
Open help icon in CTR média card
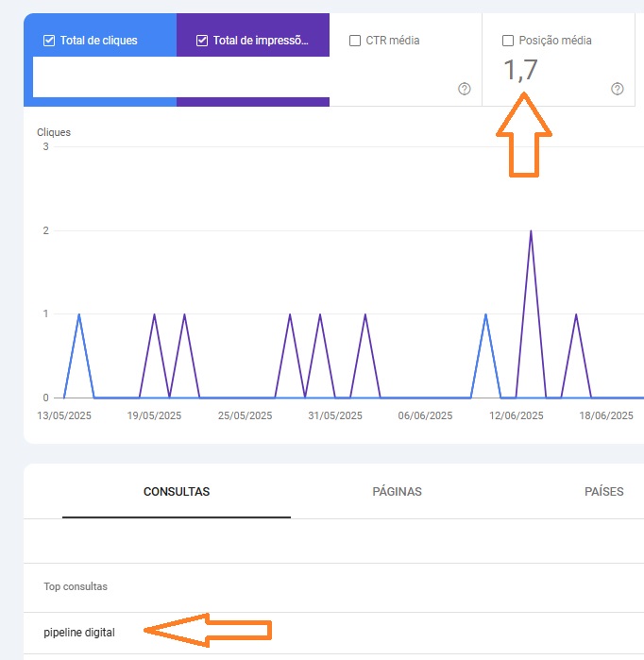click(x=465, y=89)
